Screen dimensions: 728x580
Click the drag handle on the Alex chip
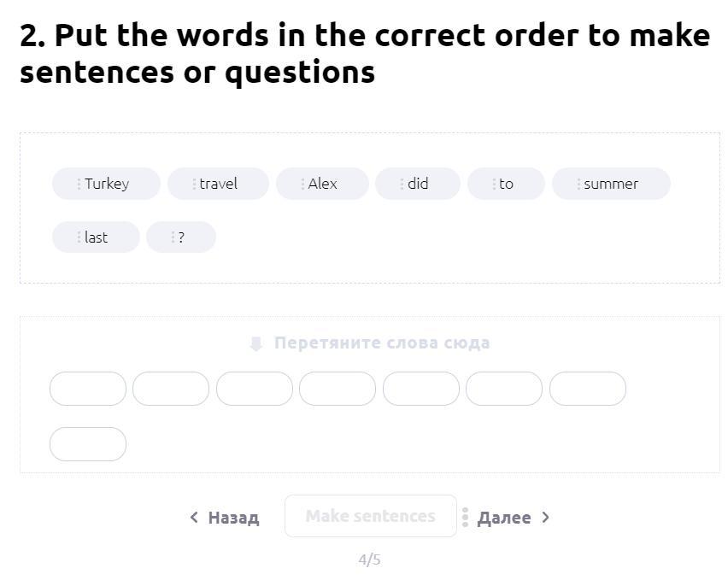302,184
